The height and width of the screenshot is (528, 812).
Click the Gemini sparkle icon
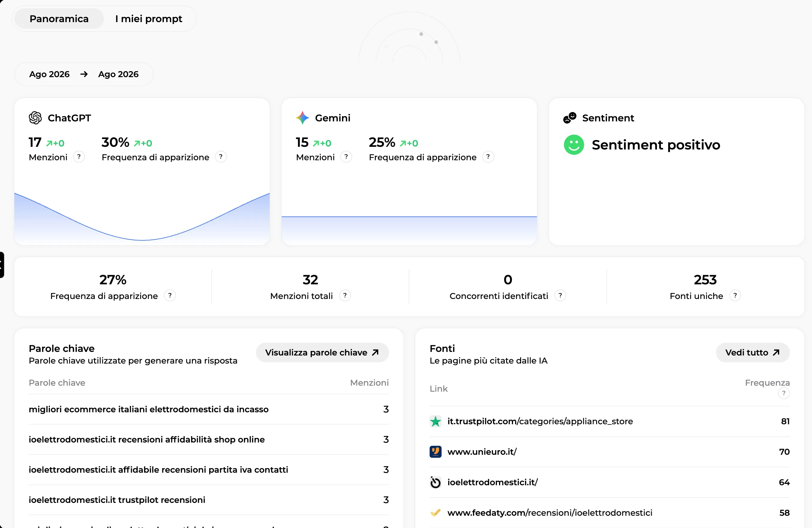pos(302,118)
